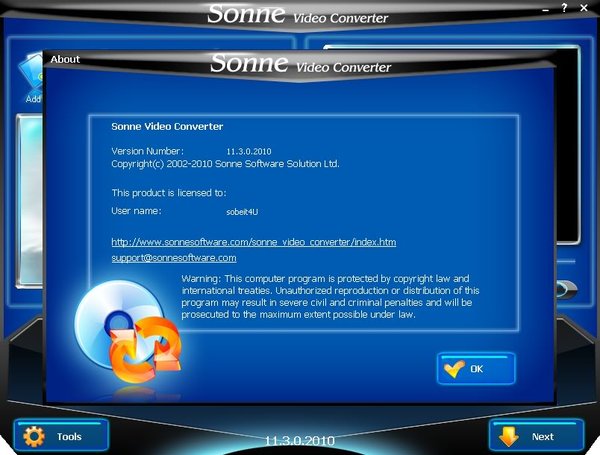Close the Sonne Video Converter main window
This screenshot has width=600, height=455.
(584, 8)
